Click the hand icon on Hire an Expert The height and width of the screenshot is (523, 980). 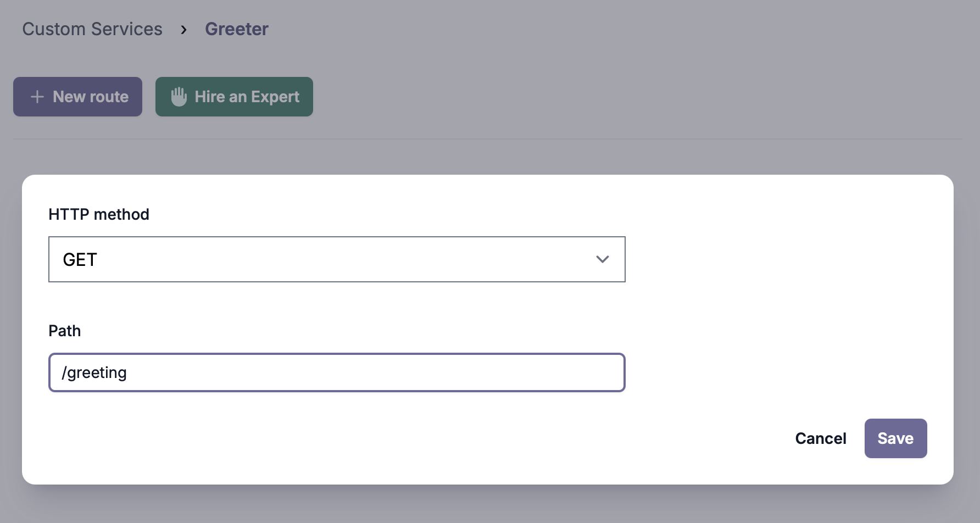(x=179, y=97)
